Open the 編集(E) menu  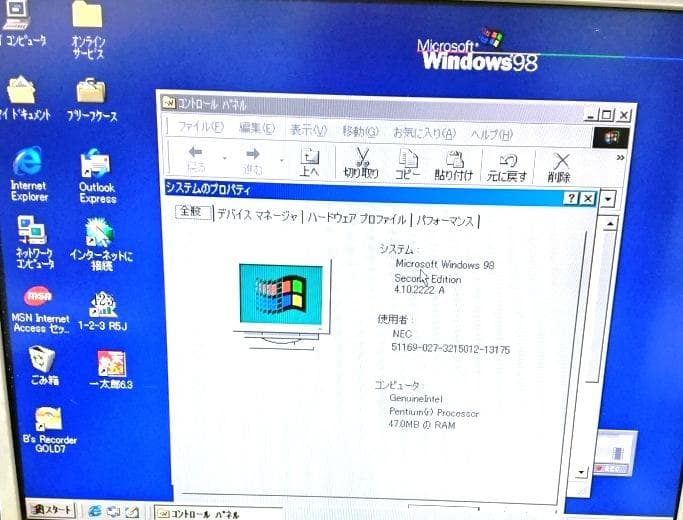coord(257,128)
